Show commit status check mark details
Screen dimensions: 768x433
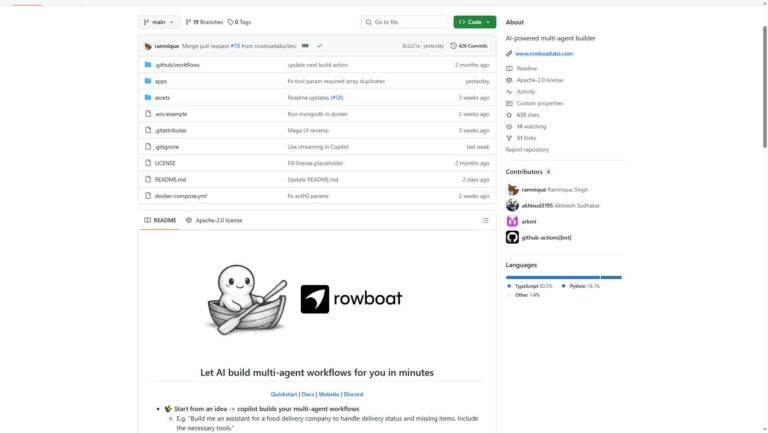(x=319, y=46)
